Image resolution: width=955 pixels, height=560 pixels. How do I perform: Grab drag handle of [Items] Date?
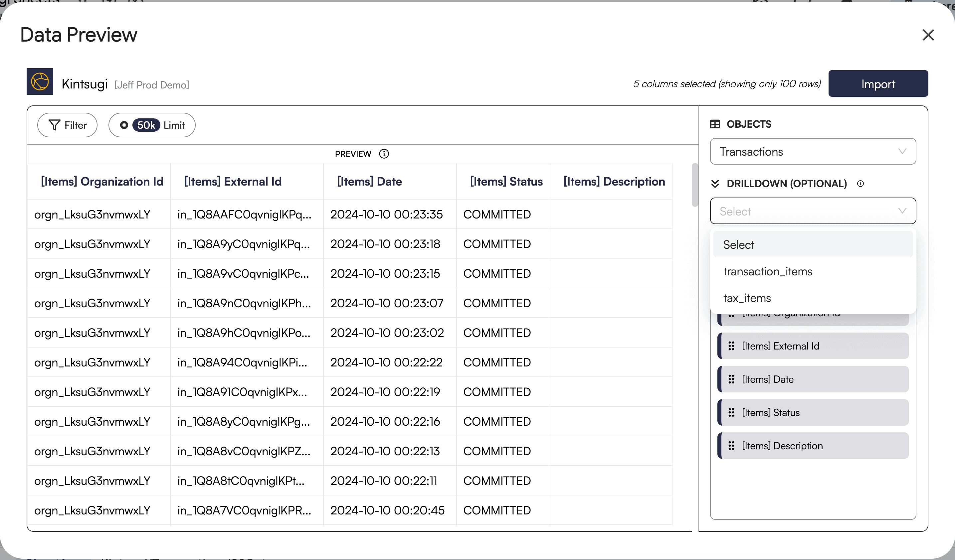click(x=731, y=379)
